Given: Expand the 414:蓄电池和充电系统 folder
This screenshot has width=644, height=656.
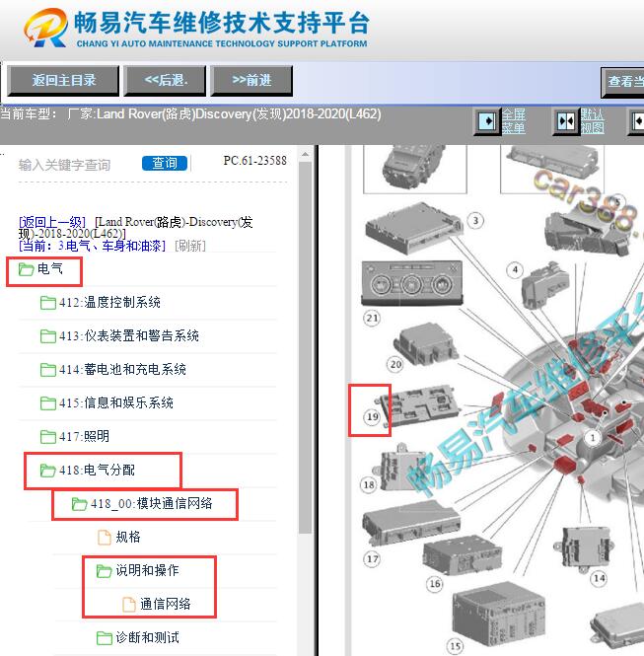Looking at the screenshot, I should click(x=122, y=369).
